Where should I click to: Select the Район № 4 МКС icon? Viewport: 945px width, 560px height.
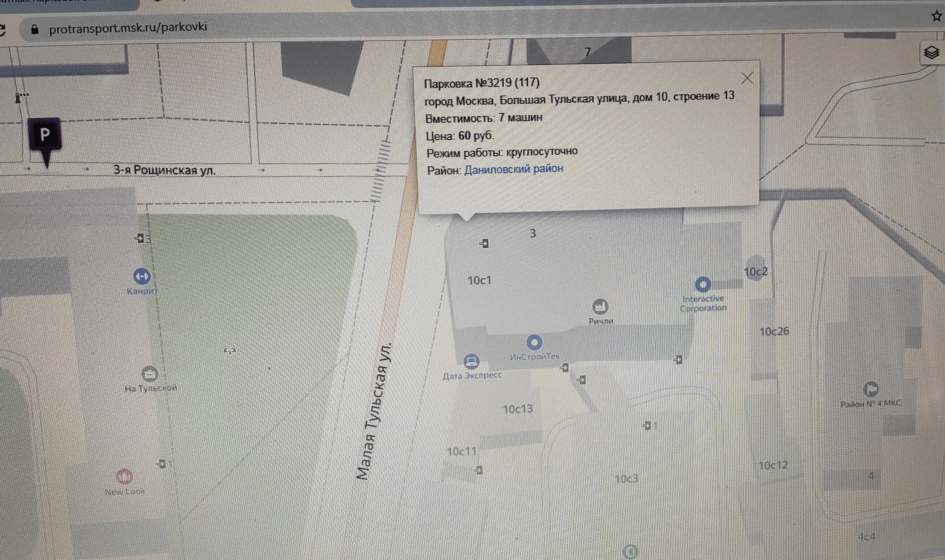(x=871, y=389)
